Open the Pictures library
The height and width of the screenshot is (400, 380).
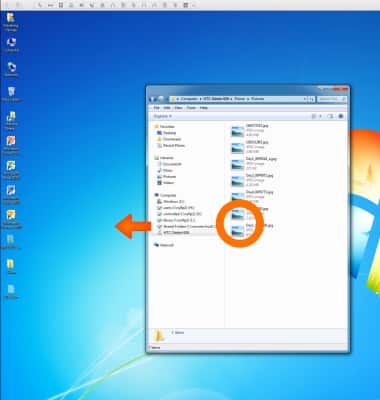pyautogui.click(x=167, y=177)
